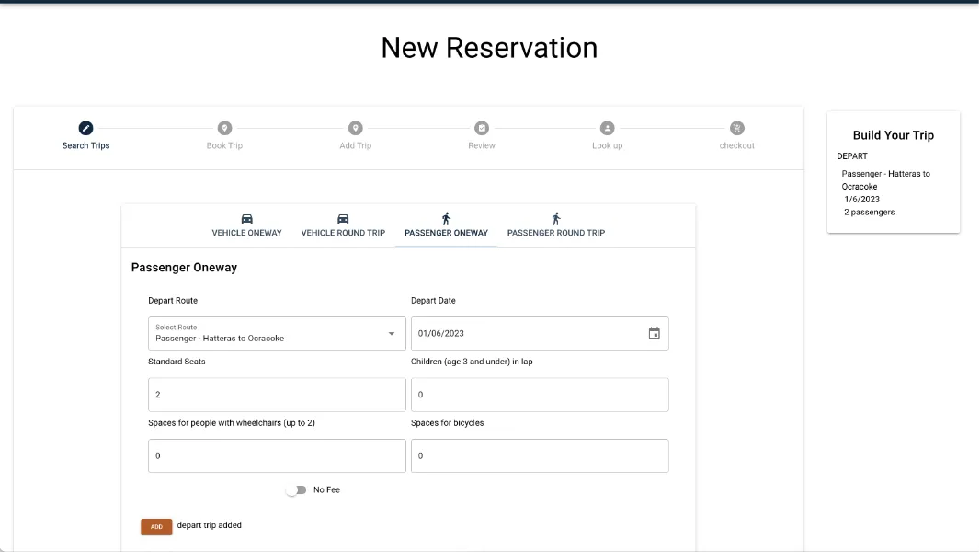Click the Book Trip location pin icon
Viewport: 980px width, 552px height.
coord(223,128)
